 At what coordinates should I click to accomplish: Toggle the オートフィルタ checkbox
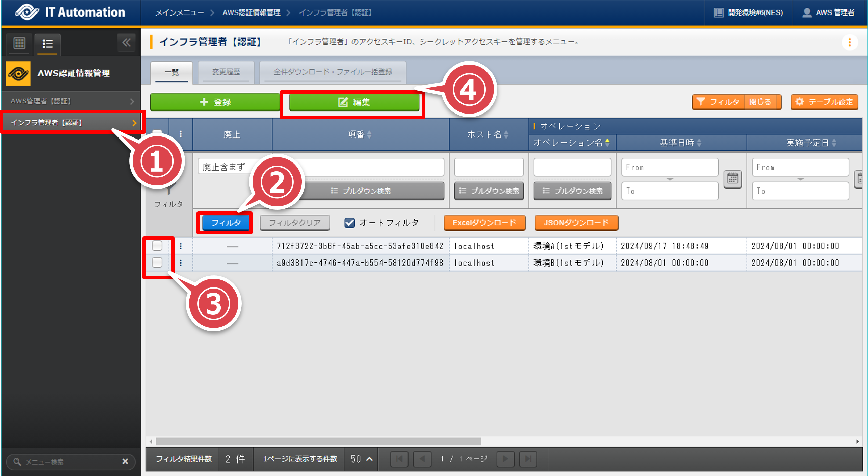pos(349,223)
